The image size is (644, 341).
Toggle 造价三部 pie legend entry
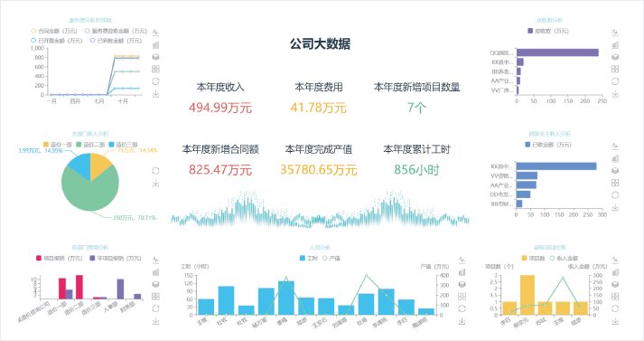click(123, 145)
